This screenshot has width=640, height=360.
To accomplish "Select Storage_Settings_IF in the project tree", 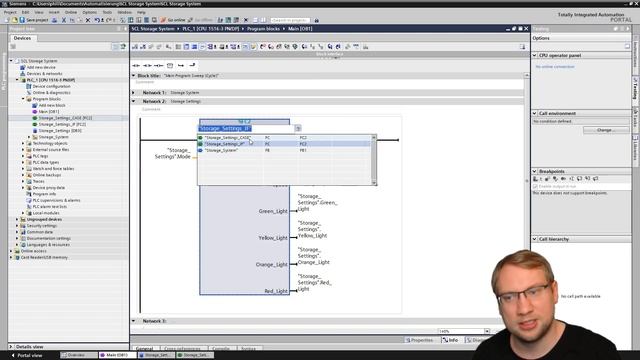I will tap(62, 124).
